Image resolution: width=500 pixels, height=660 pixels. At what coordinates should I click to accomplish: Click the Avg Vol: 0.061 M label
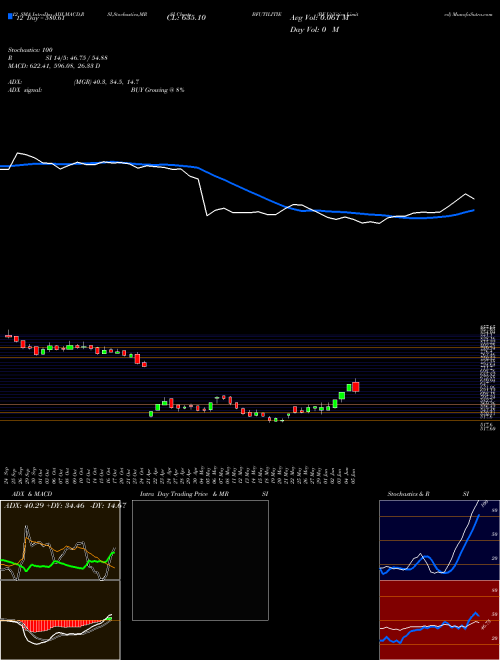(319, 18)
